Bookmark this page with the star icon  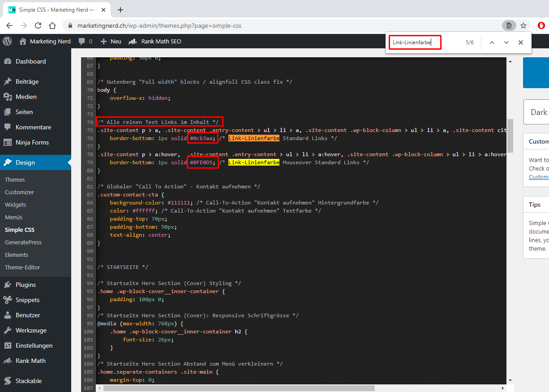523,26
